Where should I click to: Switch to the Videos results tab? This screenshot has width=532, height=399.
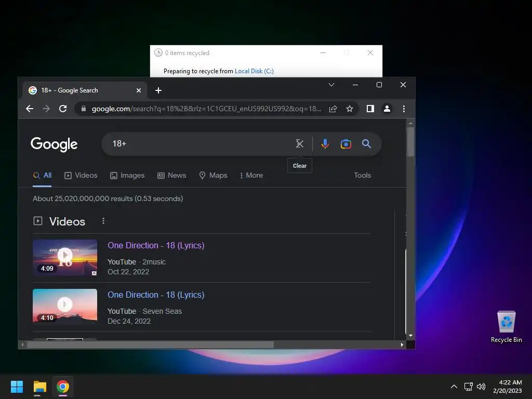point(81,176)
